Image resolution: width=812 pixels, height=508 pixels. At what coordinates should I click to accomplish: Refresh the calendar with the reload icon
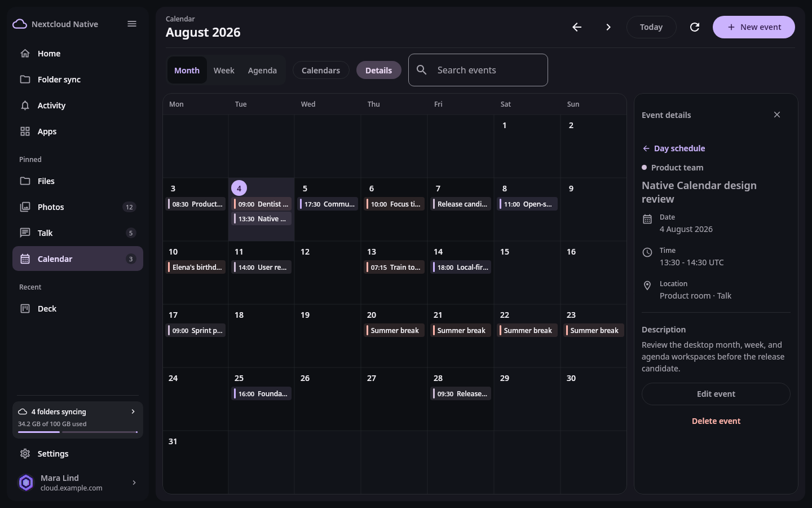[695, 27]
